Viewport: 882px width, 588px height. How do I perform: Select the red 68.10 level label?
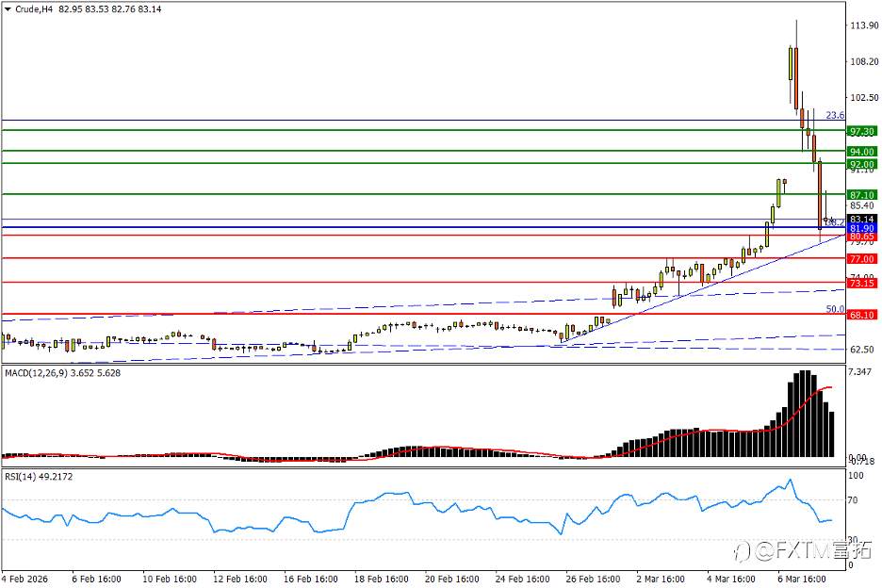(862, 315)
